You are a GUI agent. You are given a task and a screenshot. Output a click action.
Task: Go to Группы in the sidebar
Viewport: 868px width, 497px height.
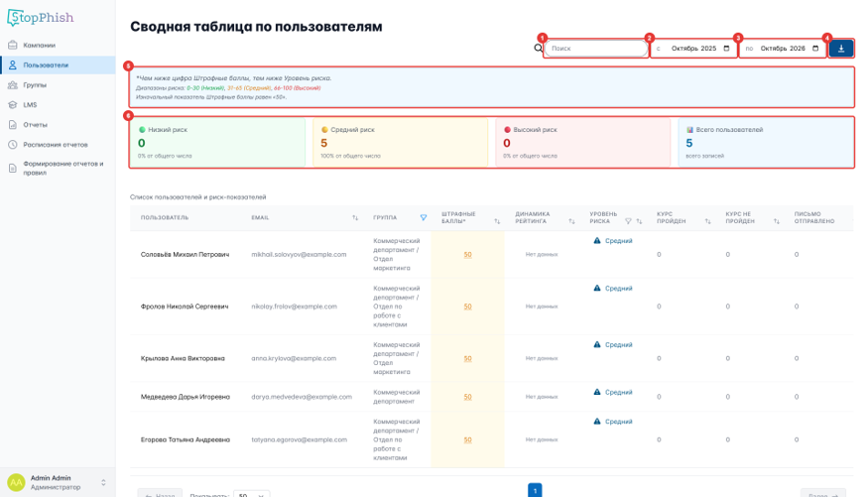coord(35,84)
